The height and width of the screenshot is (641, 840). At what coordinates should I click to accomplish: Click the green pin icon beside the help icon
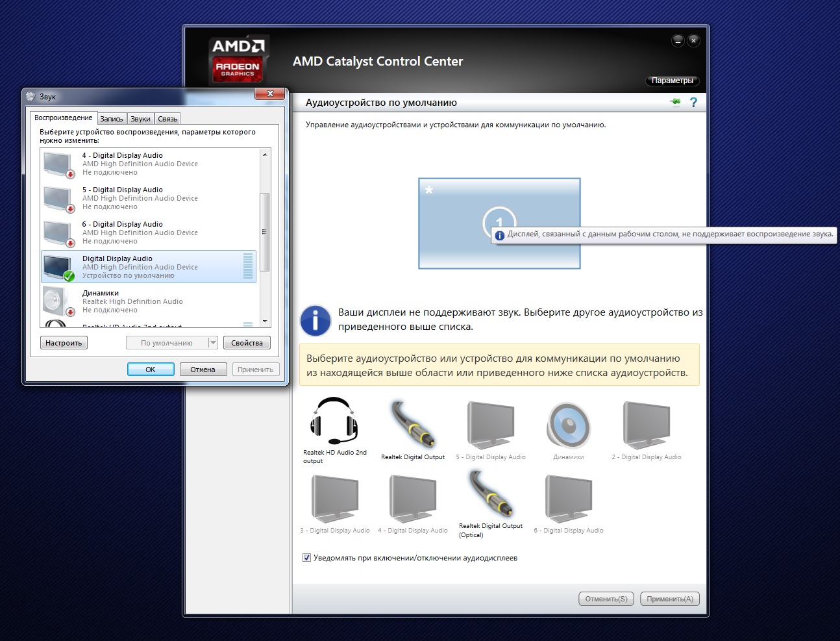pos(676,102)
